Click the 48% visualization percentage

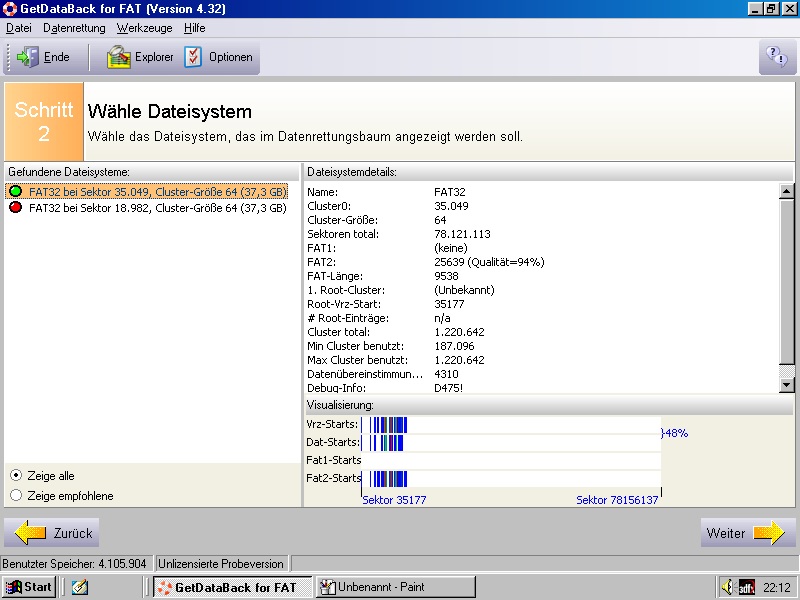676,433
